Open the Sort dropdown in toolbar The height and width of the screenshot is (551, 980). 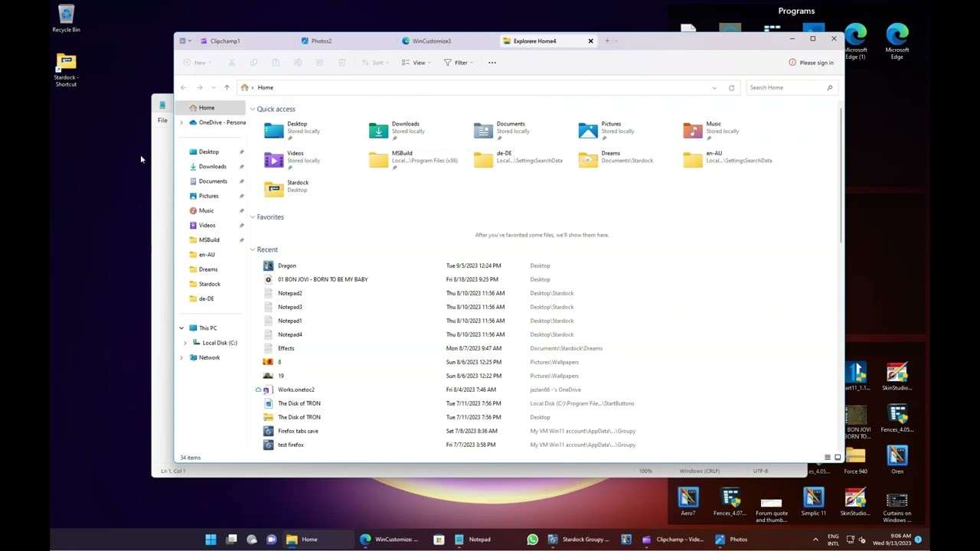tap(375, 63)
